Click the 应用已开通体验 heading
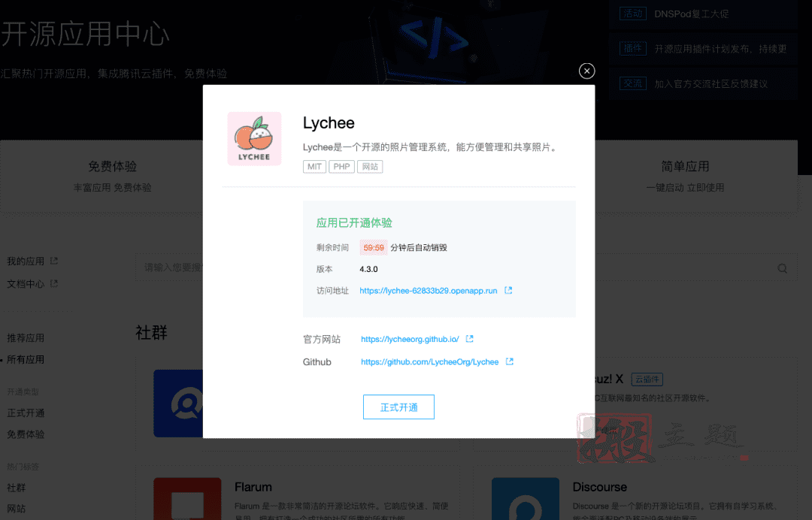This screenshot has width=812, height=520. point(354,223)
